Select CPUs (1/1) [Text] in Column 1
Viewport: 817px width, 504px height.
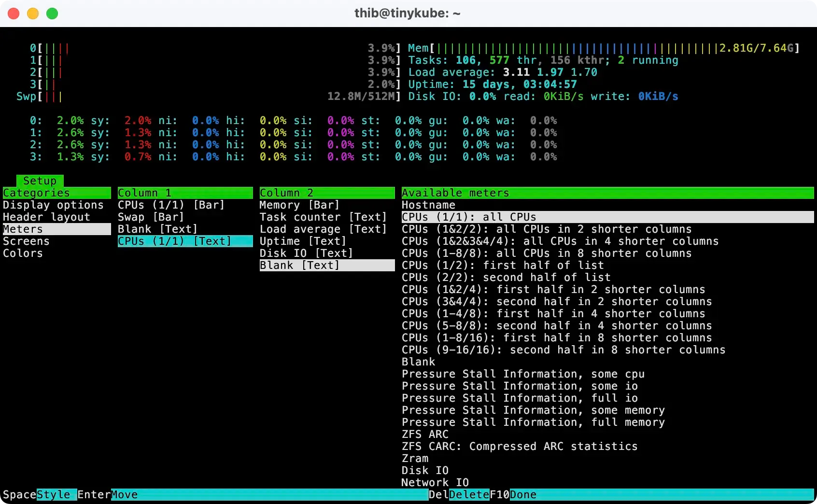pos(174,241)
